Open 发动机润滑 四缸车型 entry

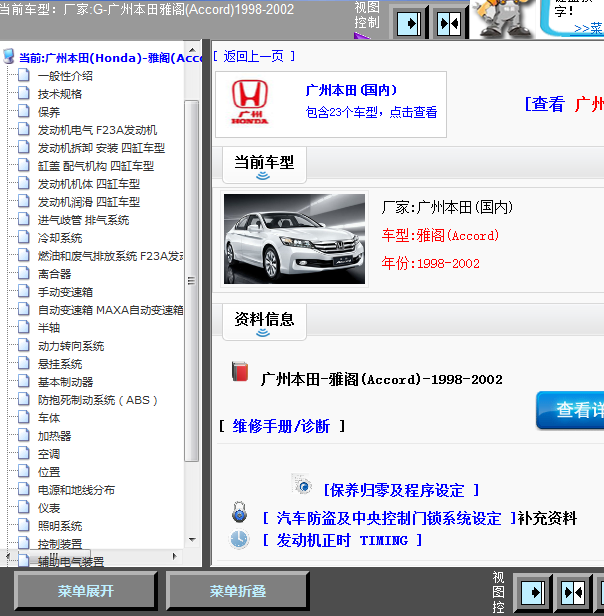(89, 202)
